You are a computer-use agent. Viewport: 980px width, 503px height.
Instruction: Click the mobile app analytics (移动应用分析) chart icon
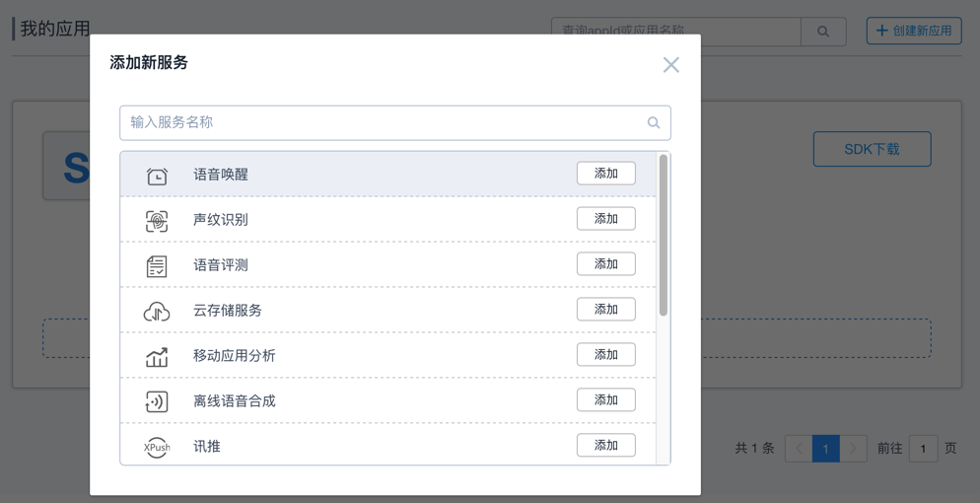coord(157,357)
